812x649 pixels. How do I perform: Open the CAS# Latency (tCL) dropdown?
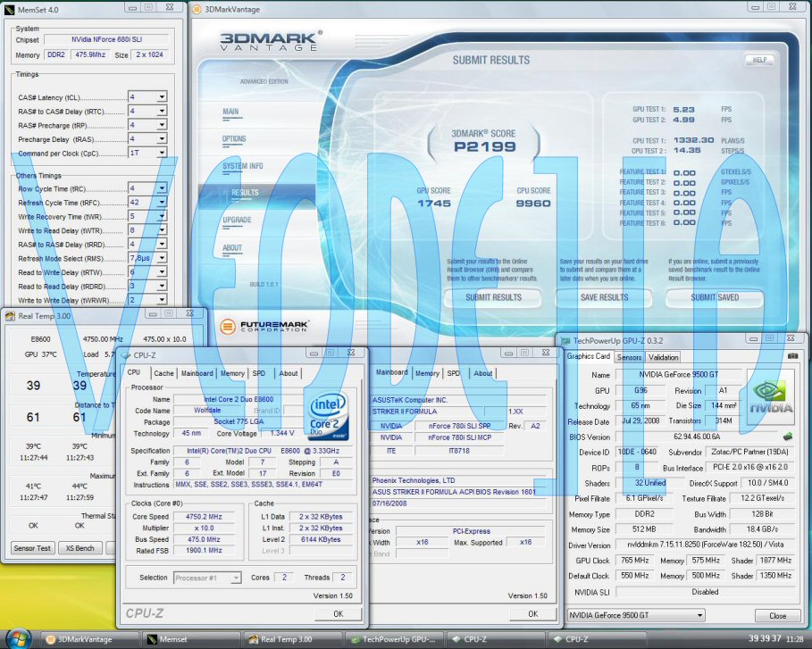162,96
